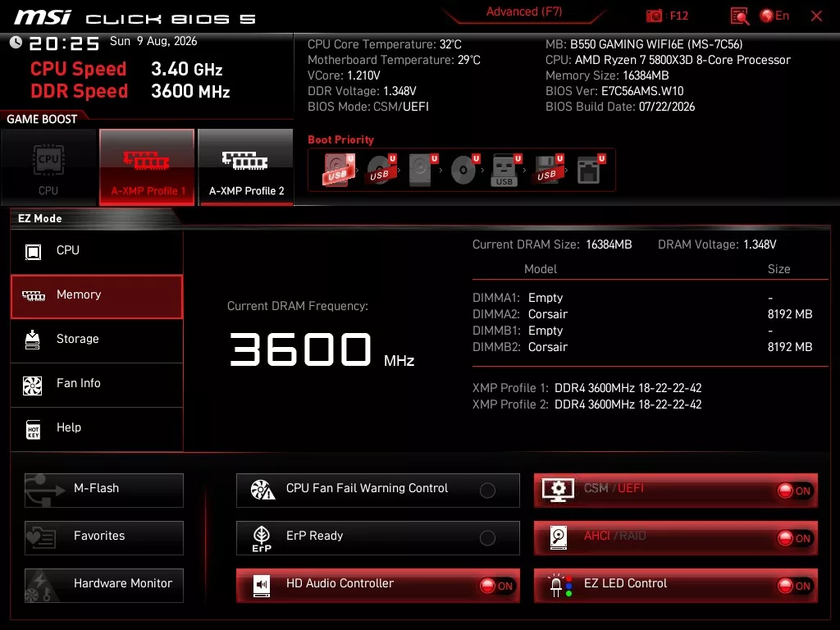Click the system clock 20:25

(x=64, y=43)
